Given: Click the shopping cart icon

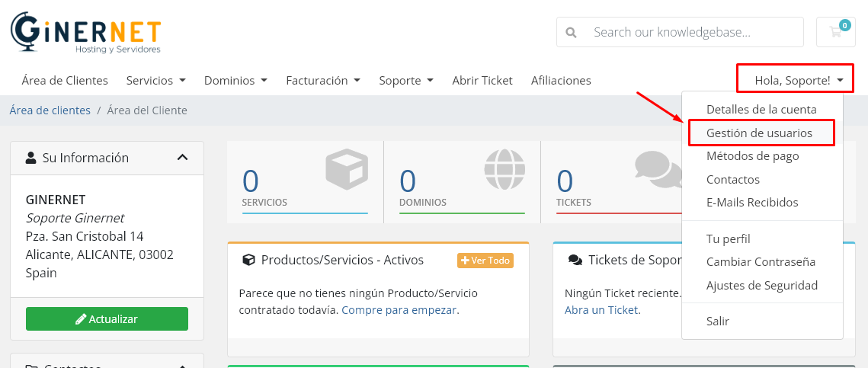Looking at the screenshot, I should tap(834, 32).
